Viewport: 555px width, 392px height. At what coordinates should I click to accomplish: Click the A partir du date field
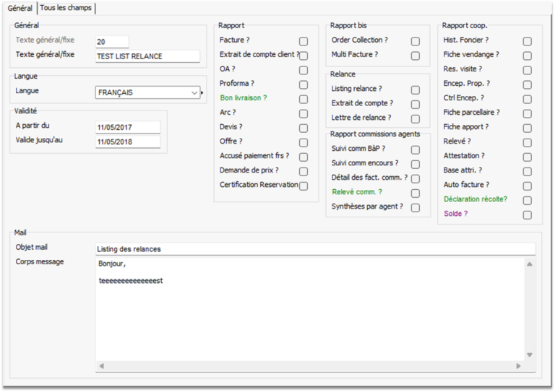[127, 127]
